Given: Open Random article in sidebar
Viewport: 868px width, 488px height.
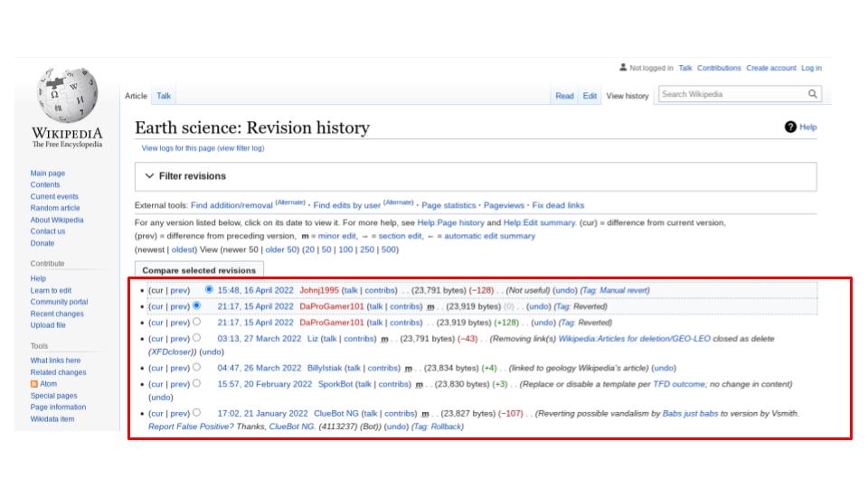Looking at the screenshot, I should [x=55, y=208].
